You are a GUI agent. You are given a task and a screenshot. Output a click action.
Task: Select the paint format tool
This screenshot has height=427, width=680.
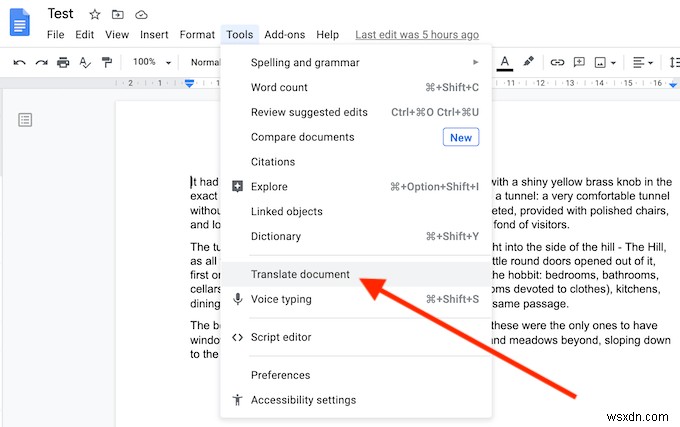click(x=107, y=63)
